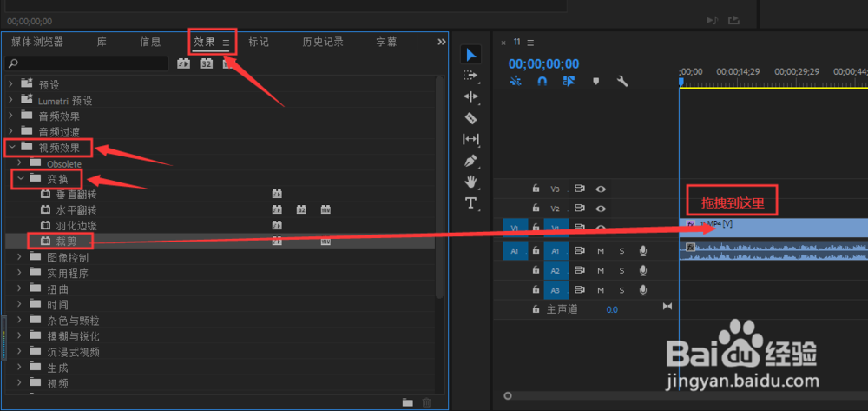Open timeline display settings wrench

[622, 81]
